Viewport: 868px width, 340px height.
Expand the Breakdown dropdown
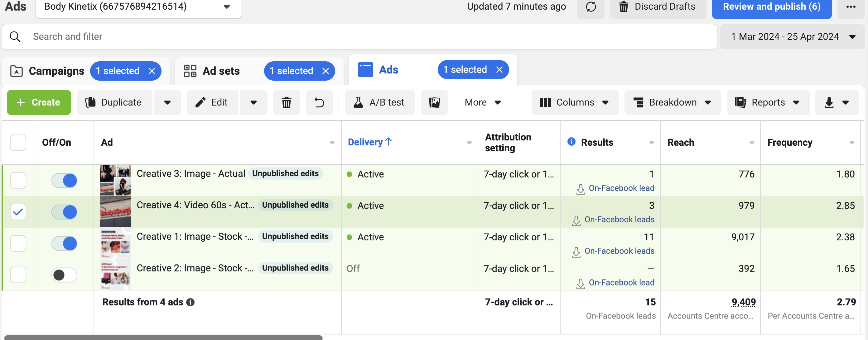tap(673, 102)
